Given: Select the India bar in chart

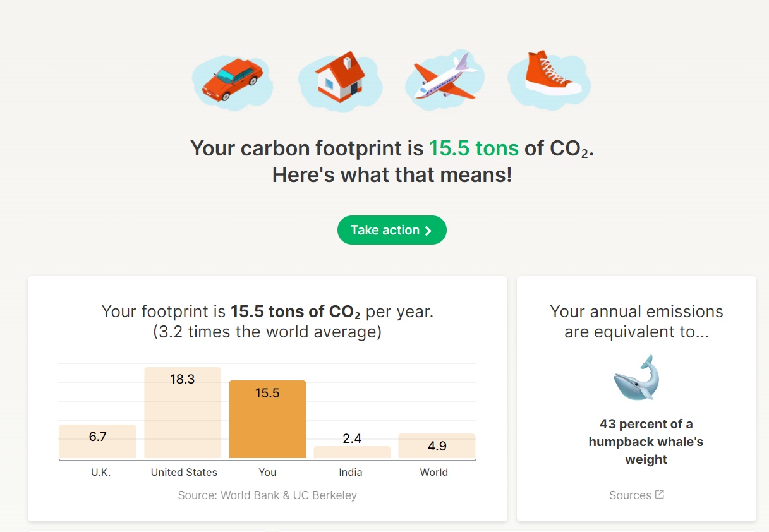Looking at the screenshot, I should point(352,452).
